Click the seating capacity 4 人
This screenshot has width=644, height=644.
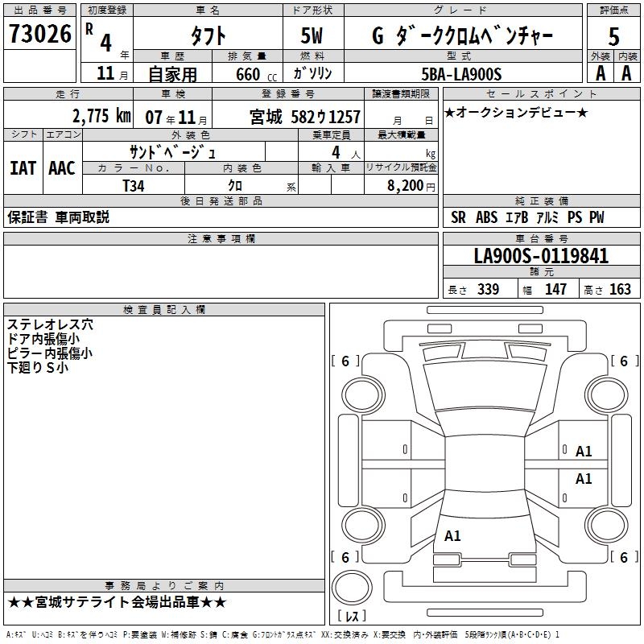346,153
